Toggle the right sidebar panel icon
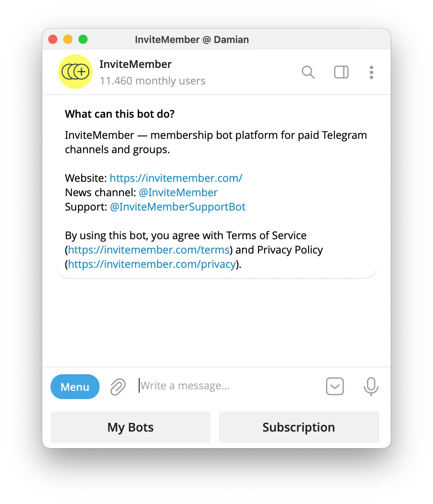 pyautogui.click(x=341, y=72)
